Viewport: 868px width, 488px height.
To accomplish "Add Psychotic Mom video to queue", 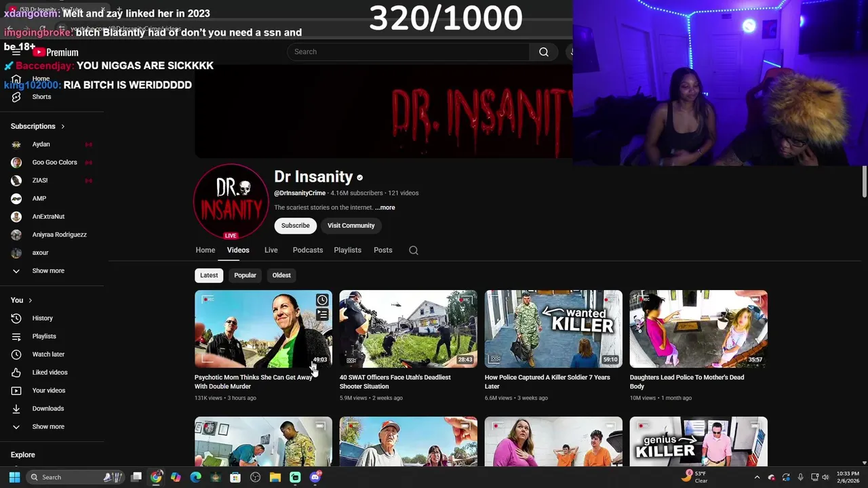I will pos(322,315).
